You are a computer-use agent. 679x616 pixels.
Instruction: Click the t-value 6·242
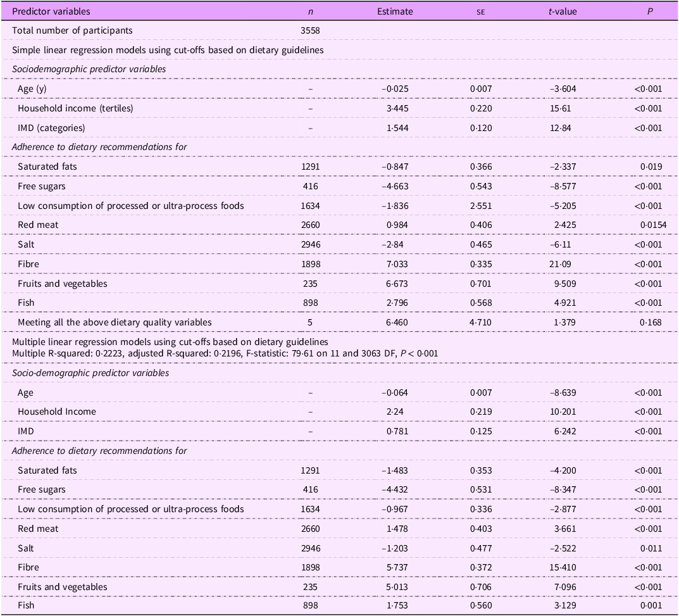566,432
